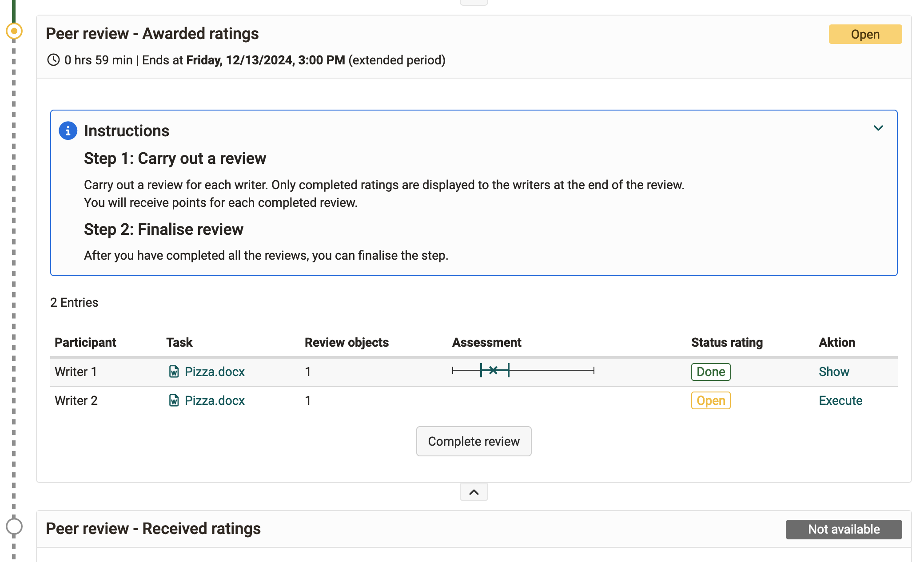Click Execute to start Writer 2's review
924x562 pixels.
[x=840, y=400]
